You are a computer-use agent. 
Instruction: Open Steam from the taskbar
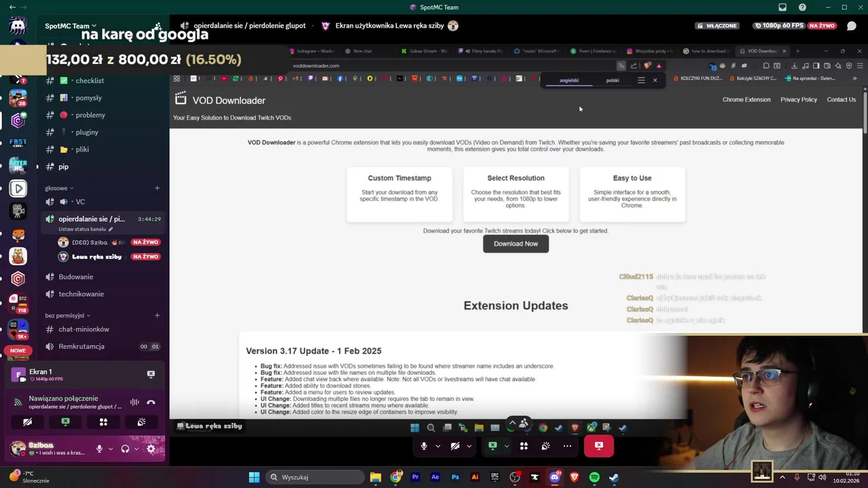(x=614, y=477)
